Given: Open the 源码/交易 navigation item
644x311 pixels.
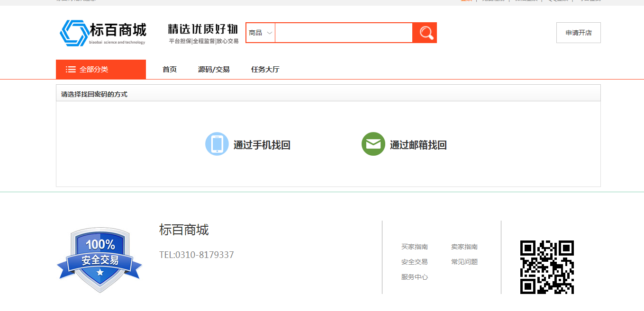Looking at the screenshot, I should click(x=214, y=70).
